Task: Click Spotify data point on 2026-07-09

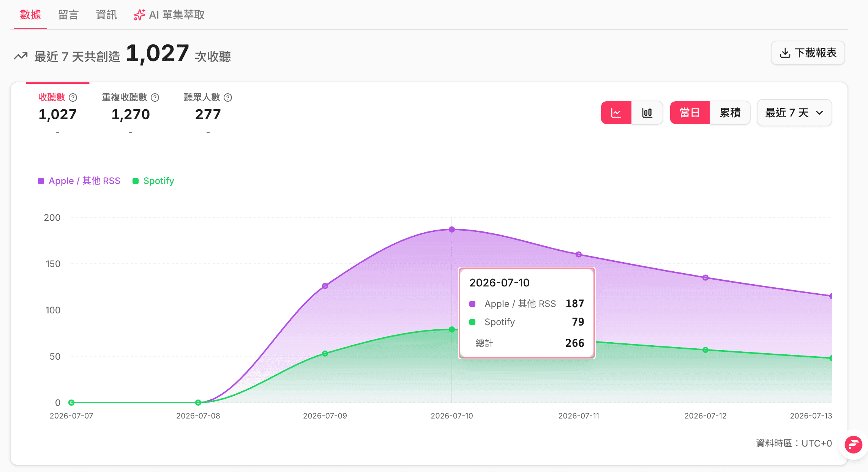Action: coord(325,354)
